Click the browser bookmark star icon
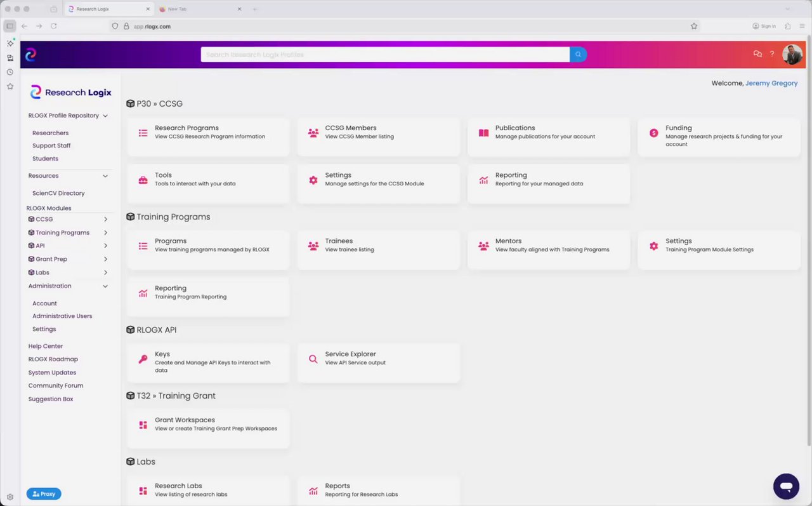Viewport: 812px width, 506px height. [694, 26]
